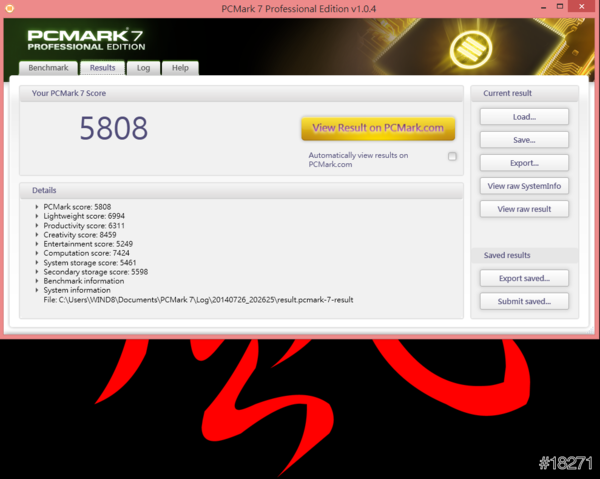Expand the Secondary storage score: 5598 row
The height and width of the screenshot is (479, 600).
coord(37,272)
